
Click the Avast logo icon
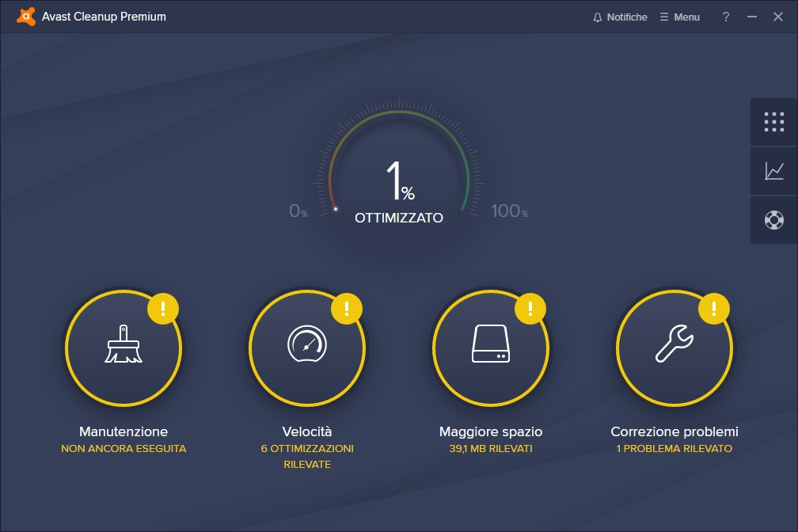coord(26,17)
